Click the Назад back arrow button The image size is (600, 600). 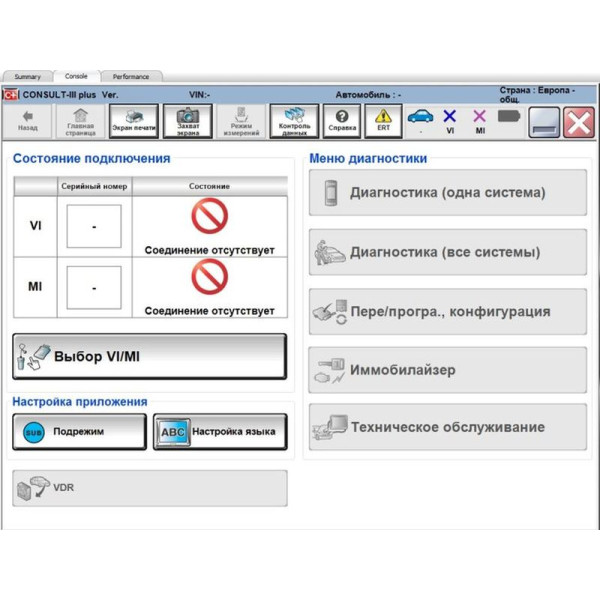click(27, 121)
